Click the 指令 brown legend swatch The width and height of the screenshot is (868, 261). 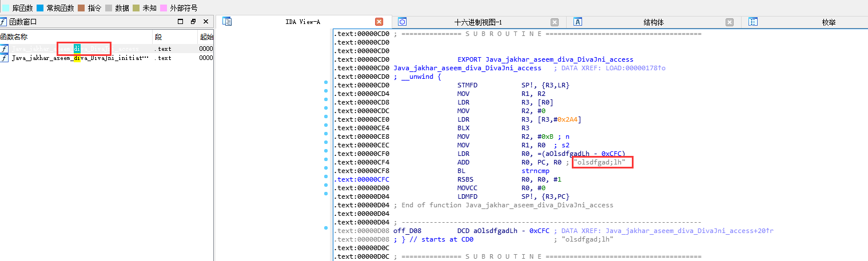[81, 8]
